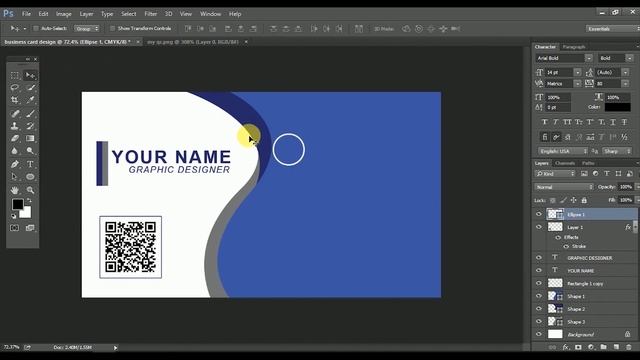The height and width of the screenshot is (360, 640).
Task: Select the Zoom tool
Action: coord(30,190)
